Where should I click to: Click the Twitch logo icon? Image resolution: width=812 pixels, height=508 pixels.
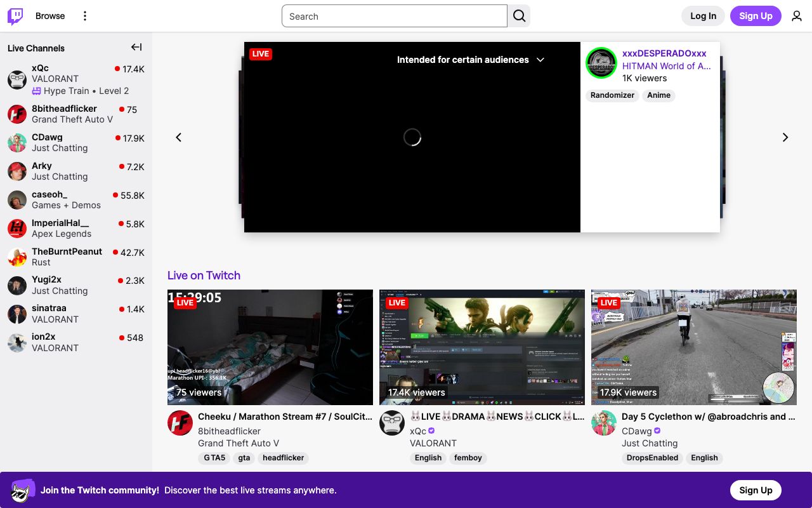click(15, 15)
